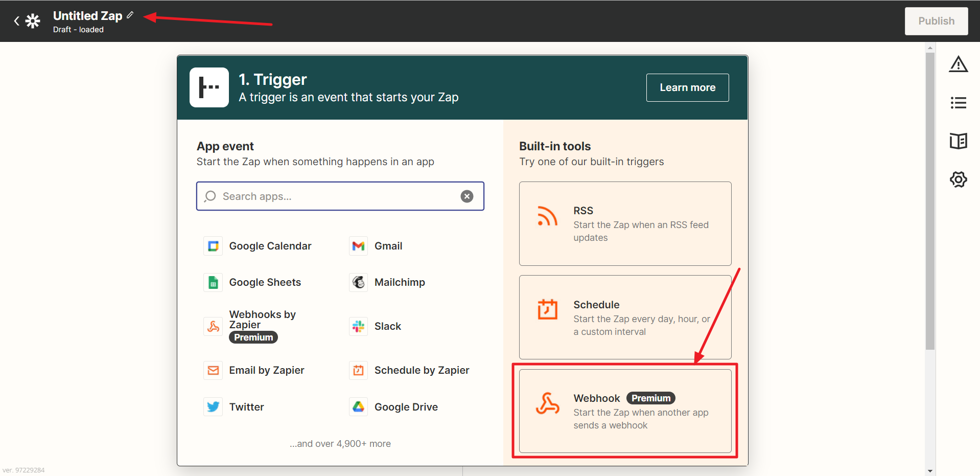Clear the app search field
The width and height of the screenshot is (980, 476).
(x=467, y=196)
